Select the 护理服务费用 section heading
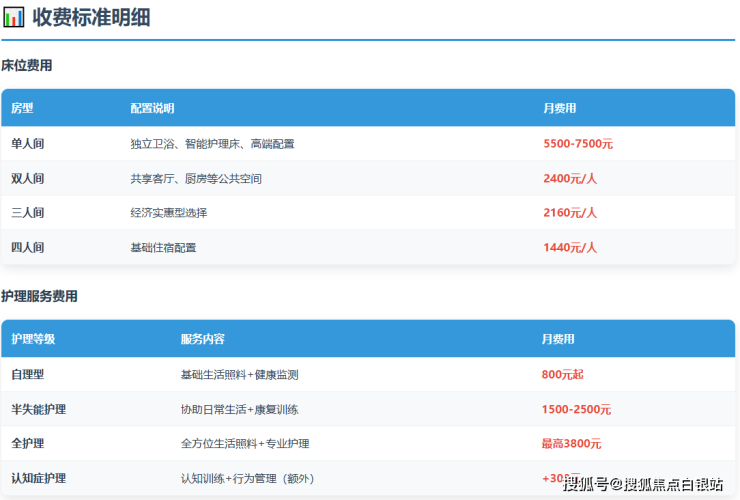This screenshot has height=500, width=740. coord(39,297)
